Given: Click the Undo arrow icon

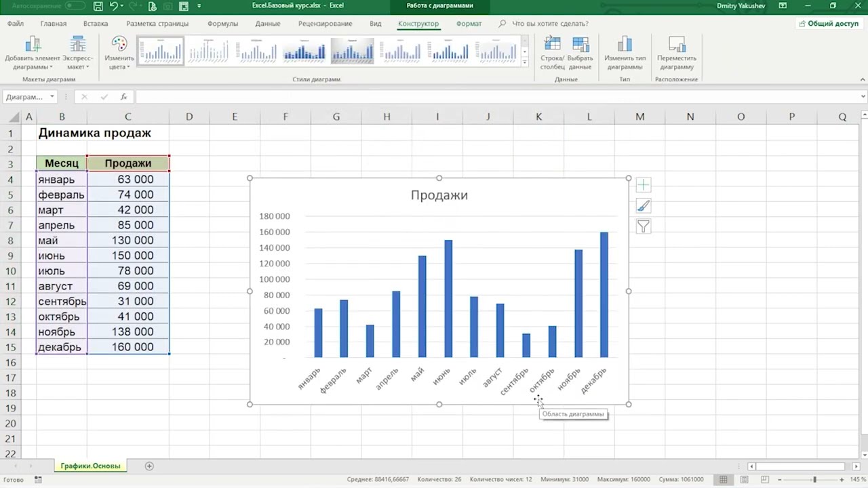Looking at the screenshot, I should coord(115,6).
